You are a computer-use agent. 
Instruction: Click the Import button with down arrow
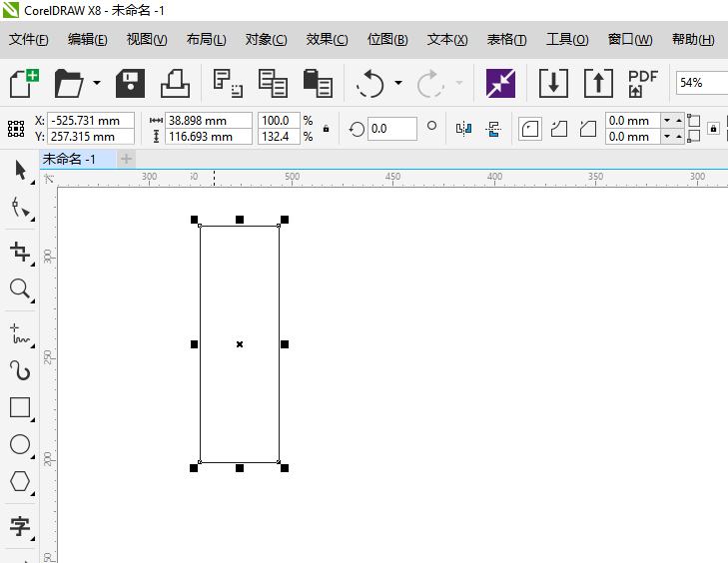pyautogui.click(x=553, y=83)
